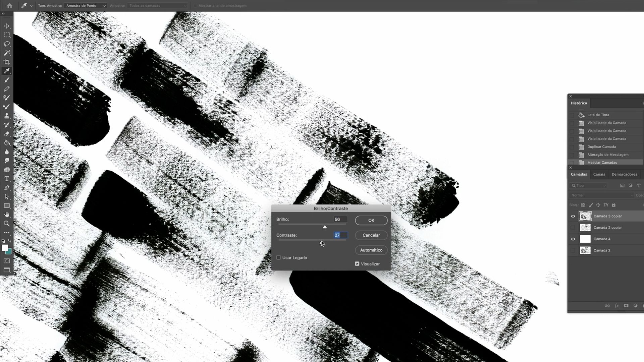The width and height of the screenshot is (644, 362).
Task: Select the History Brush tool
Action: pyautogui.click(x=7, y=125)
